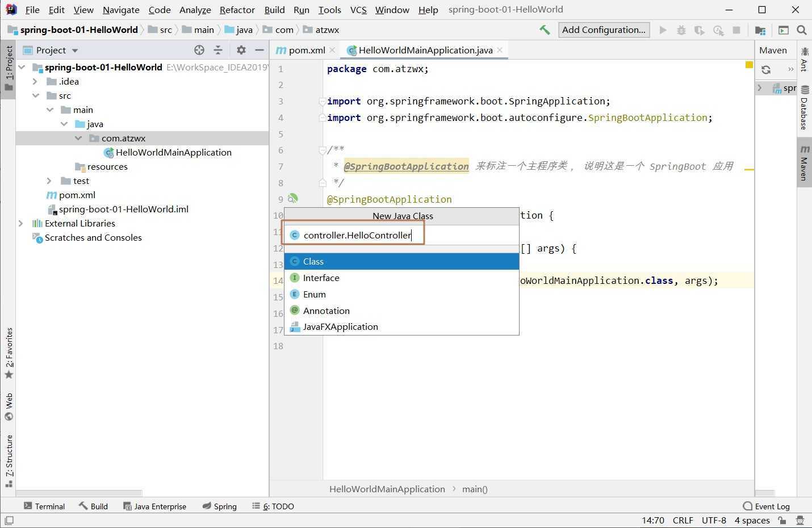
Task: Toggle the Z: Structure tool window
Action: tap(9, 460)
